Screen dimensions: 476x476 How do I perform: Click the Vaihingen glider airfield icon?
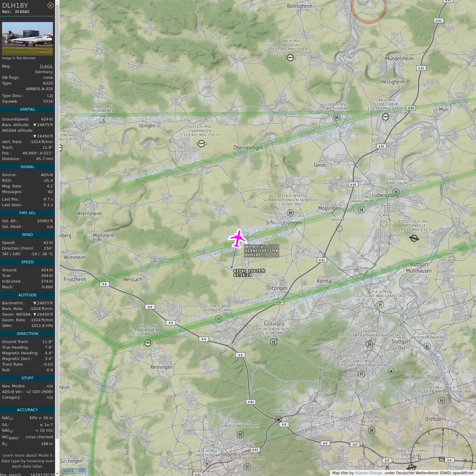201,143
